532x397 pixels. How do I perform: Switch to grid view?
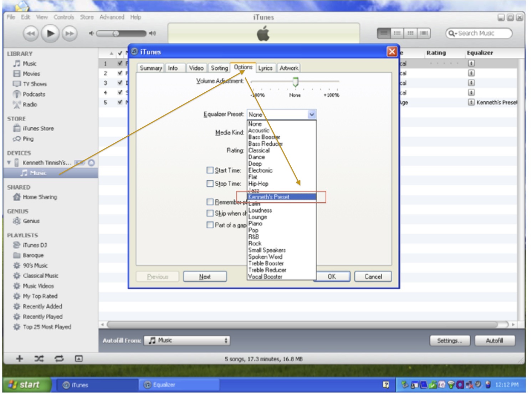click(x=410, y=33)
